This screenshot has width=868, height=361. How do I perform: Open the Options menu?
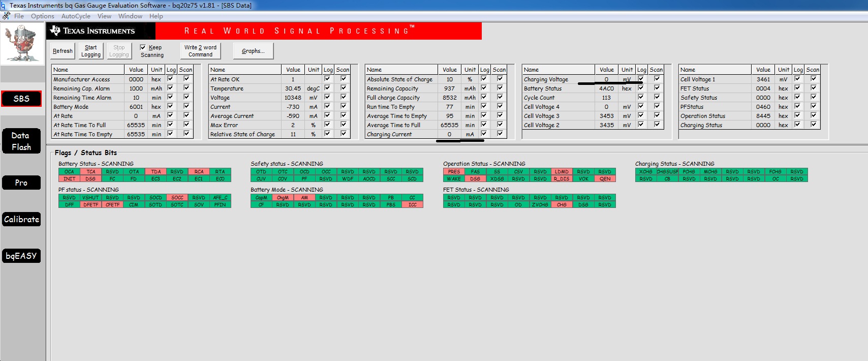pyautogui.click(x=43, y=16)
